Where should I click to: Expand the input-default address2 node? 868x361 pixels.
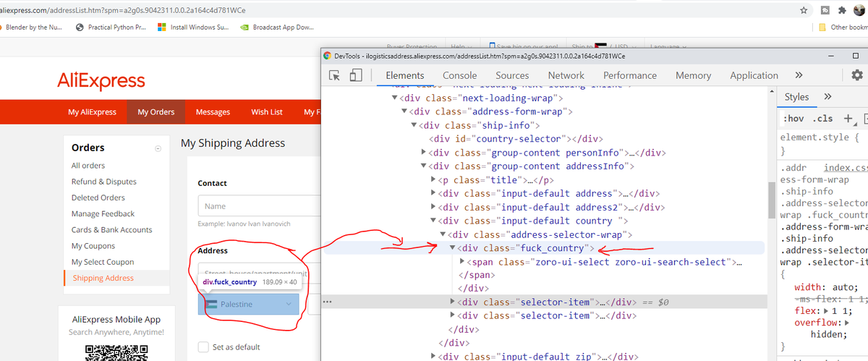433,207
